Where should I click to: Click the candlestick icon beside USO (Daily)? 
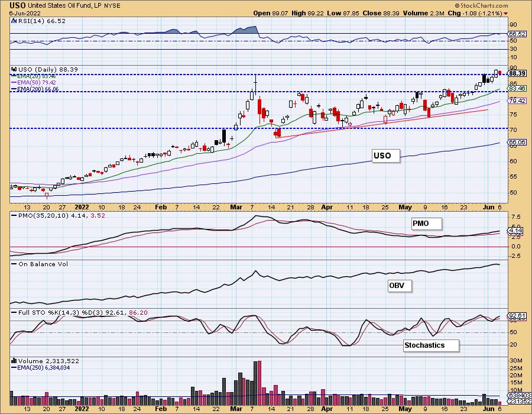tap(14, 69)
